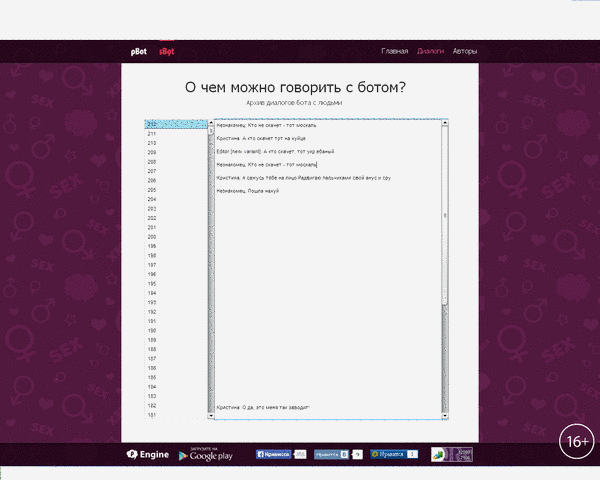Open the Google Play download badge
The image size is (600, 480).
tap(206, 454)
